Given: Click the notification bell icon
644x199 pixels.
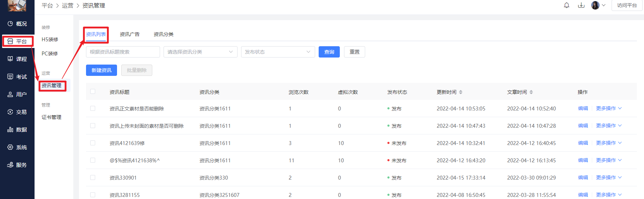Looking at the screenshot, I should [566, 5].
